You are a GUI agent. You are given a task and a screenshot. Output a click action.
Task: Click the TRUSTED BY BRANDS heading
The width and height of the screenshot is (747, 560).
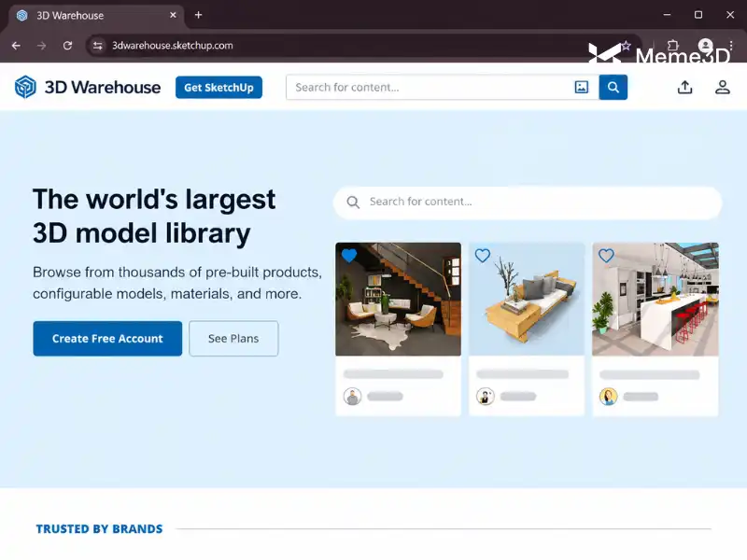(x=99, y=529)
